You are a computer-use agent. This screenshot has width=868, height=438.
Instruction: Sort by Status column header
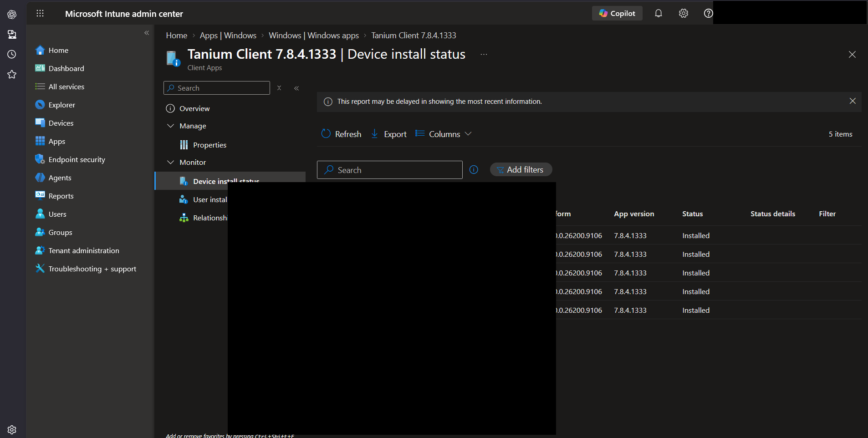pos(692,214)
